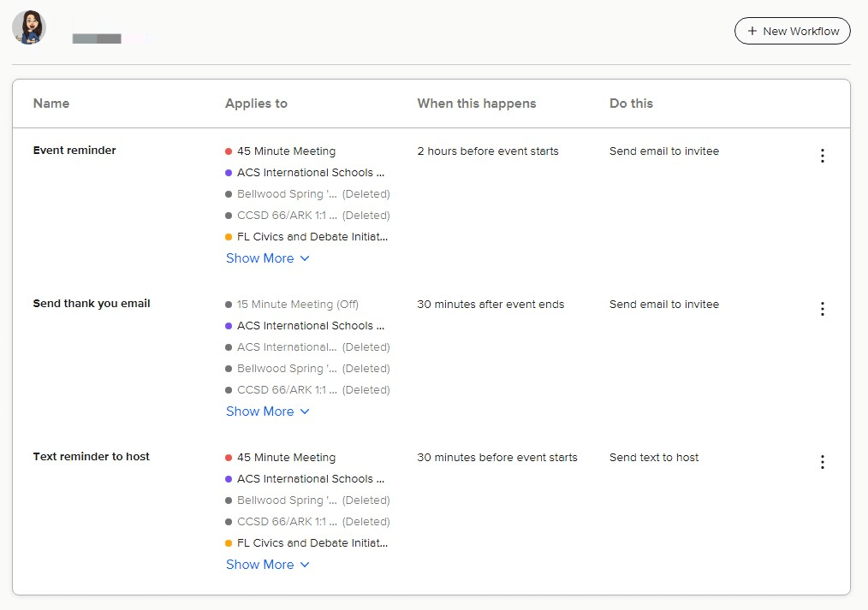Open the Text reminder to host workflow
Viewport: 868px width, 610px height.
coord(91,457)
